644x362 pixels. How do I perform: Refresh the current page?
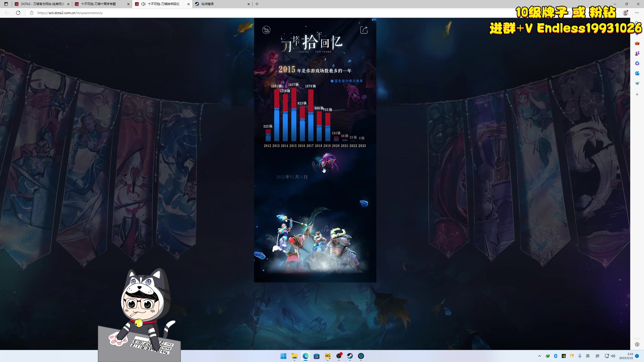18,13
